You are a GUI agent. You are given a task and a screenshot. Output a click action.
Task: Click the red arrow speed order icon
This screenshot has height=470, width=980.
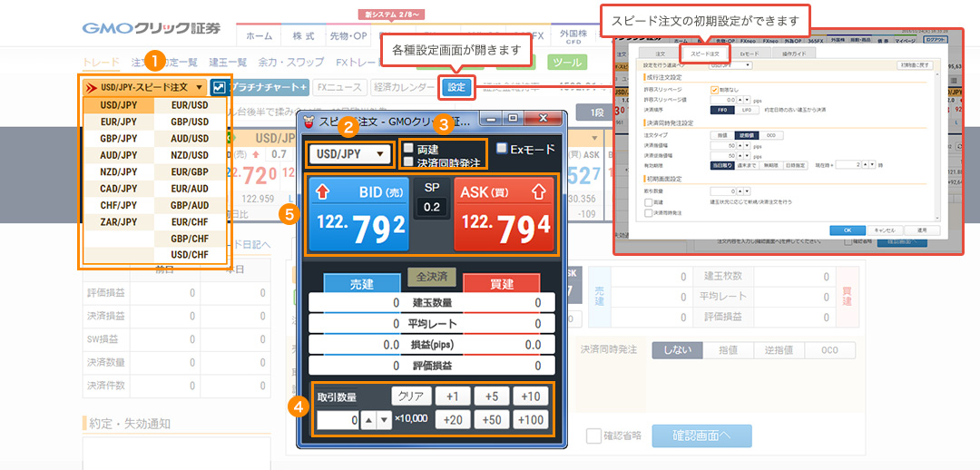coord(91,87)
